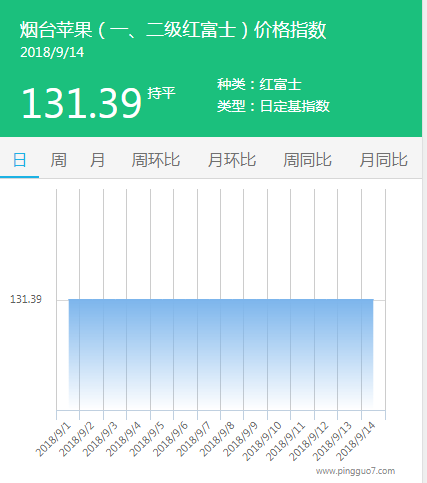This screenshot has height=483, width=427.
Task: Click the 131.39 y-axis label
Action: click(26, 299)
